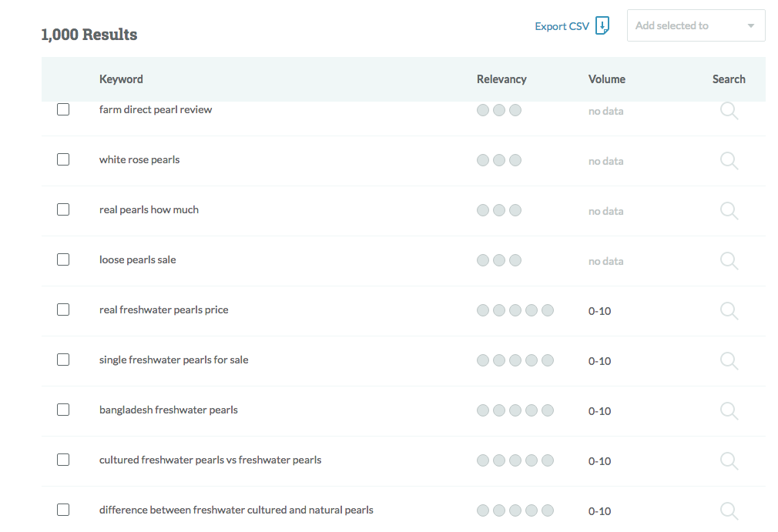Viewport: 778px width, 532px height.
Task: Click the Volume column header
Action: click(606, 79)
